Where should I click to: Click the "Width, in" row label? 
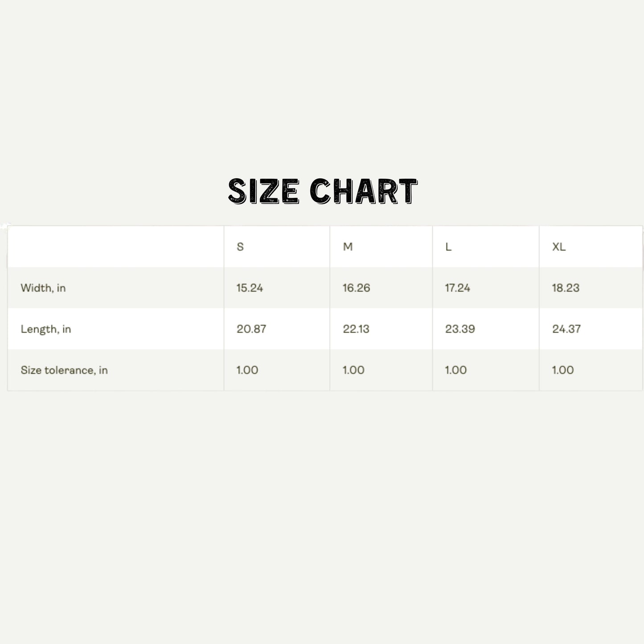[43, 288]
